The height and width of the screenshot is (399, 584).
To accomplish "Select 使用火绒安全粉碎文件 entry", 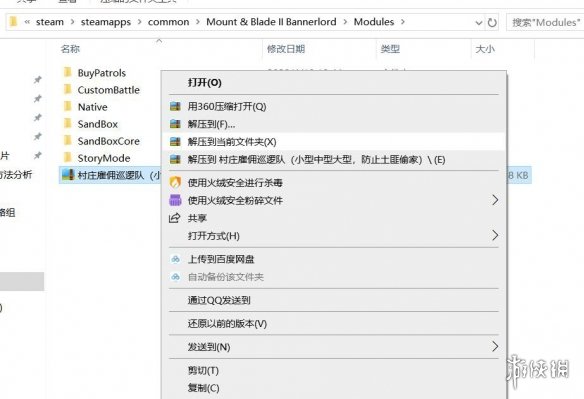I will click(x=334, y=200).
